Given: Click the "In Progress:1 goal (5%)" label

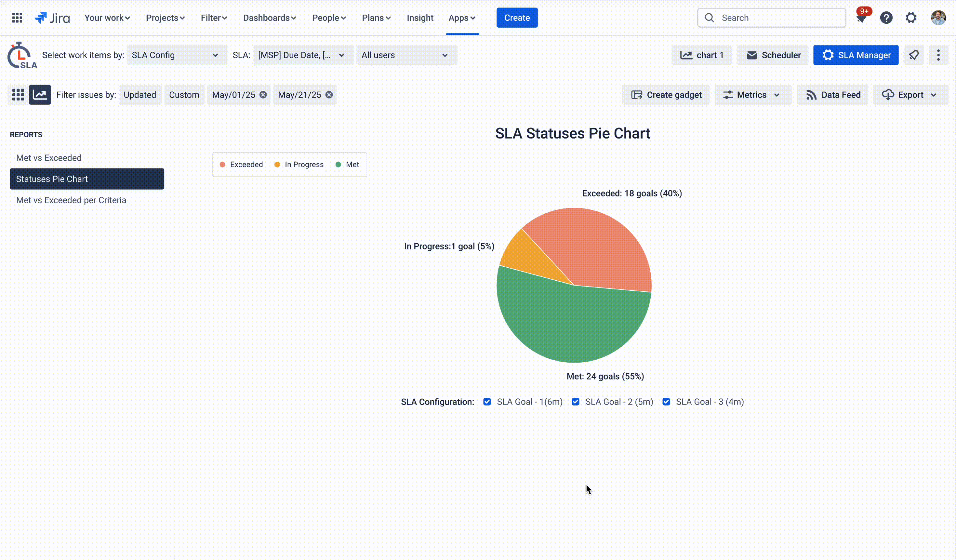Looking at the screenshot, I should click(449, 246).
